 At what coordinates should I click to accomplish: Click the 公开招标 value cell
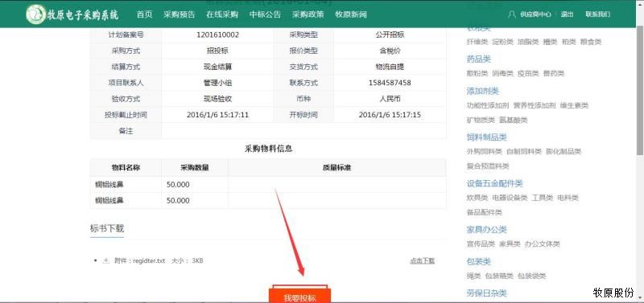tap(390, 35)
